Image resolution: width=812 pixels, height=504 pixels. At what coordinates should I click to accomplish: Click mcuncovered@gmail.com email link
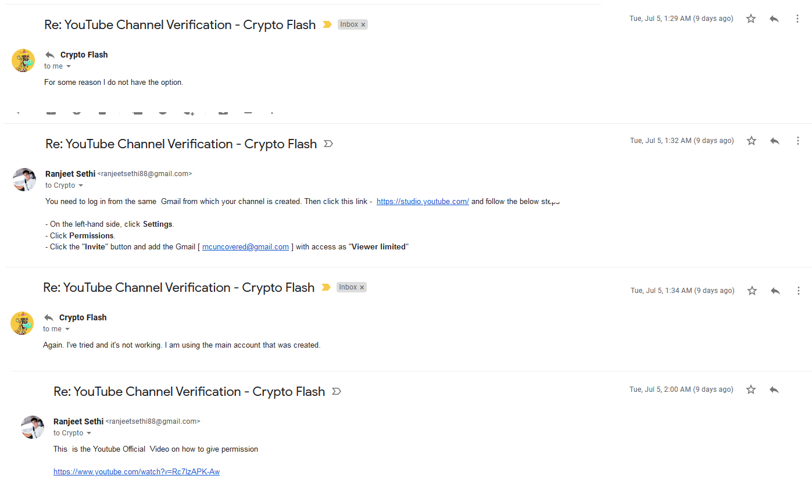(245, 246)
